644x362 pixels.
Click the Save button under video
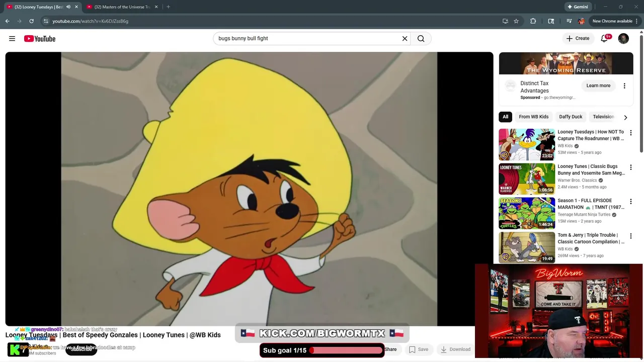pos(419,349)
